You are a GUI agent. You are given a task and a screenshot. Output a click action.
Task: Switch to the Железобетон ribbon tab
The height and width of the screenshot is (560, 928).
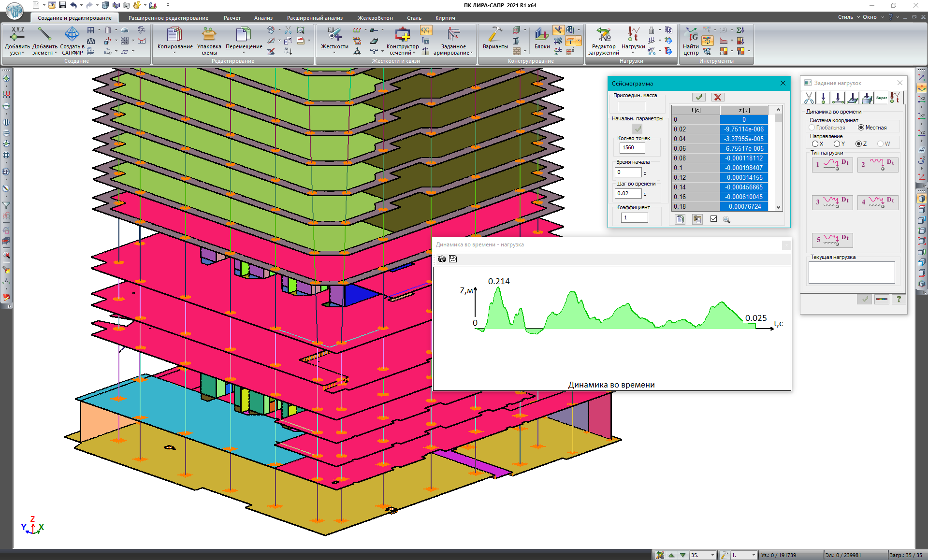tap(375, 18)
